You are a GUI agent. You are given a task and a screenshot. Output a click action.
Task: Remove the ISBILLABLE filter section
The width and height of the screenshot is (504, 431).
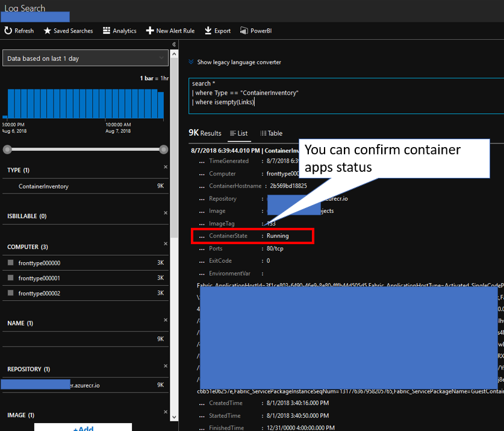pos(166,213)
